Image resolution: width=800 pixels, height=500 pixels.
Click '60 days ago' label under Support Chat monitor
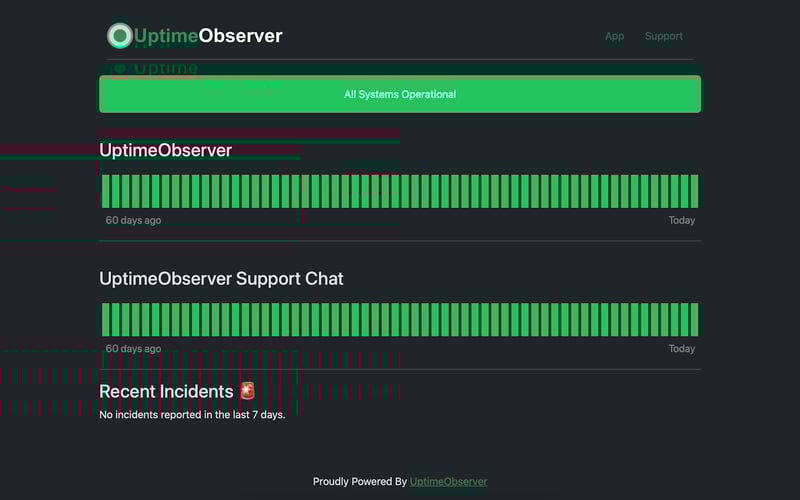coord(133,348)
